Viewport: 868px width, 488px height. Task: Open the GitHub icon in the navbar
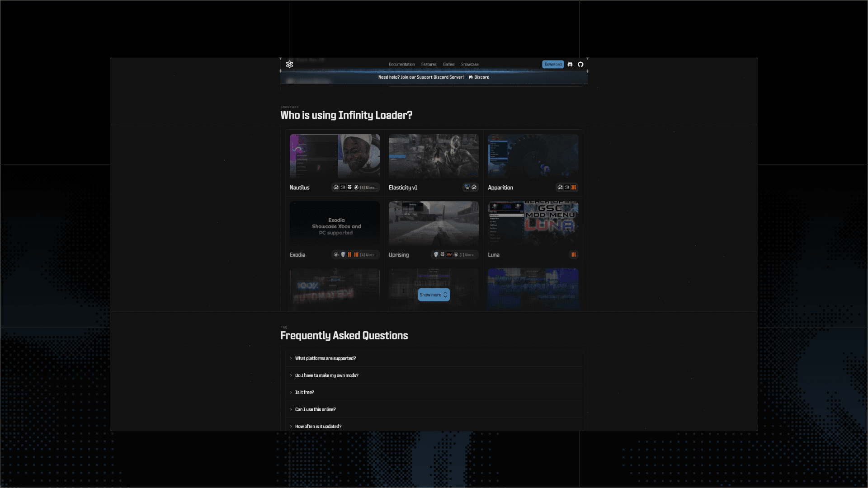pos(580,64)
